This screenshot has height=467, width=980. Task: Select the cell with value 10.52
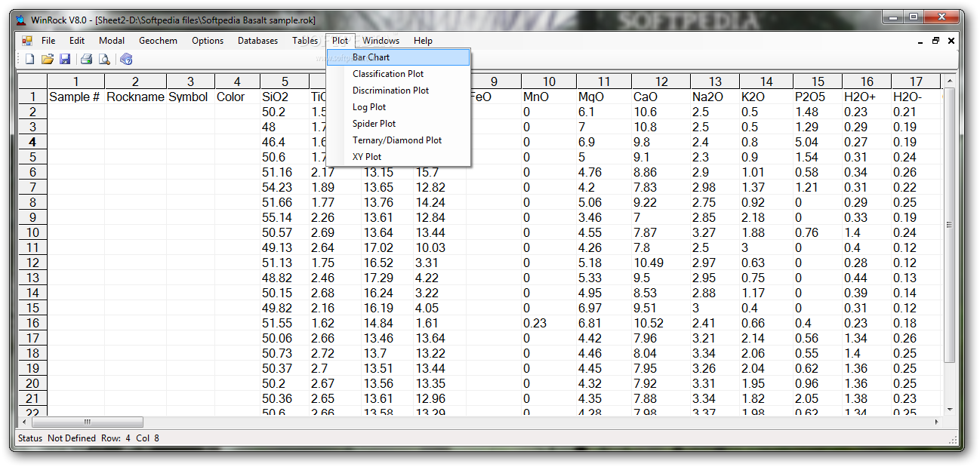661,323
